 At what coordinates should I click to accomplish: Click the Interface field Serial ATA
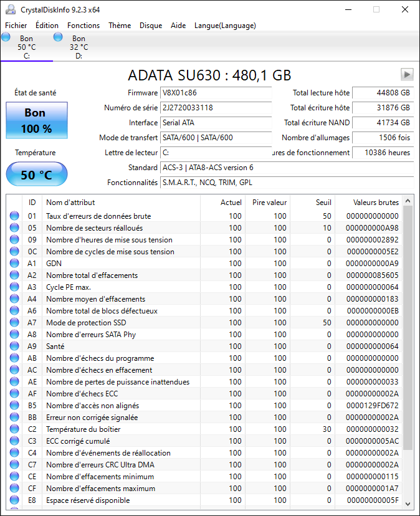coord(216,123)
